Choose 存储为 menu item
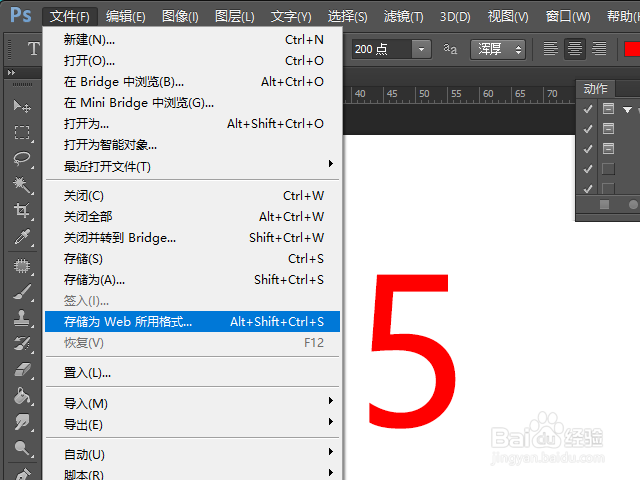Viewport: 640px width, 480px height. pos(192,280)
